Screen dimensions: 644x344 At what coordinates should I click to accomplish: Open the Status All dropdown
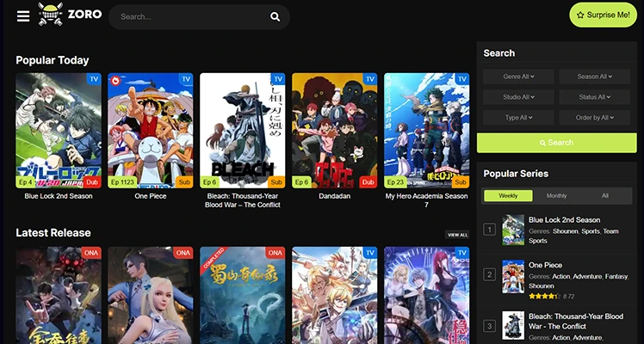[594, 97]
